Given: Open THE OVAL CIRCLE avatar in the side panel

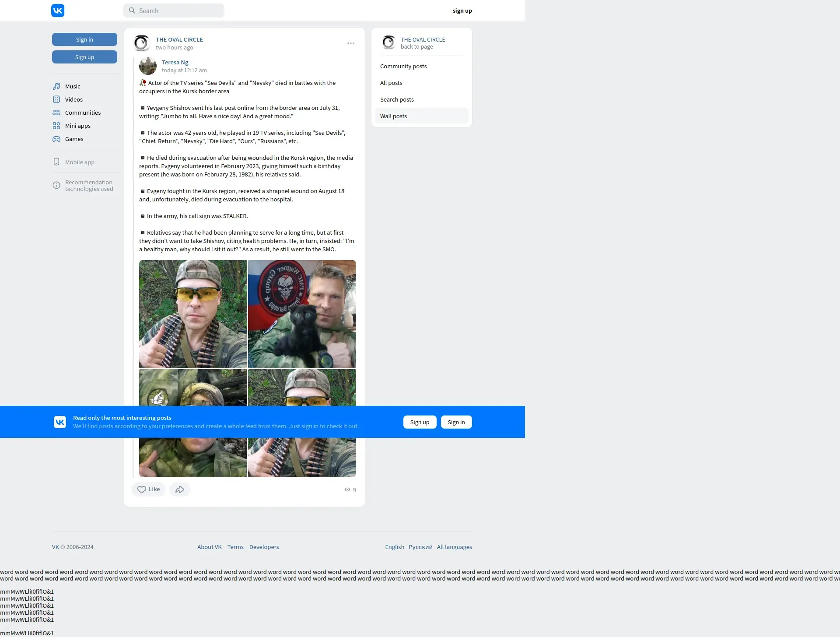Looking at the screenshot, I should [388, 42].
